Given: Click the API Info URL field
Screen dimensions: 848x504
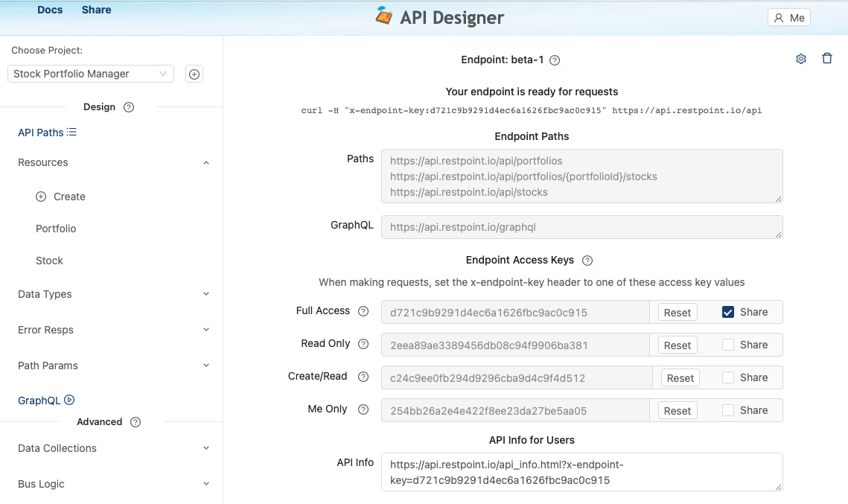Looking at the screenshot, I should (x=582, y=472).
